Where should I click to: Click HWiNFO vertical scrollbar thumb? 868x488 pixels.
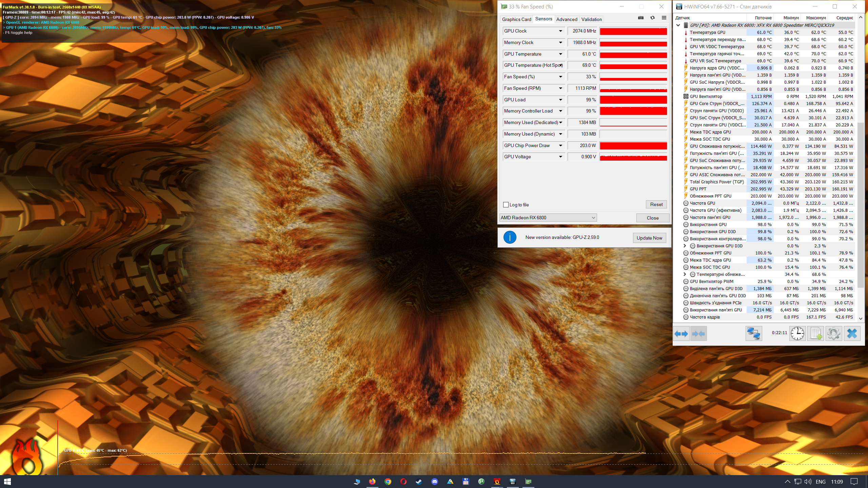pos(861,205)
